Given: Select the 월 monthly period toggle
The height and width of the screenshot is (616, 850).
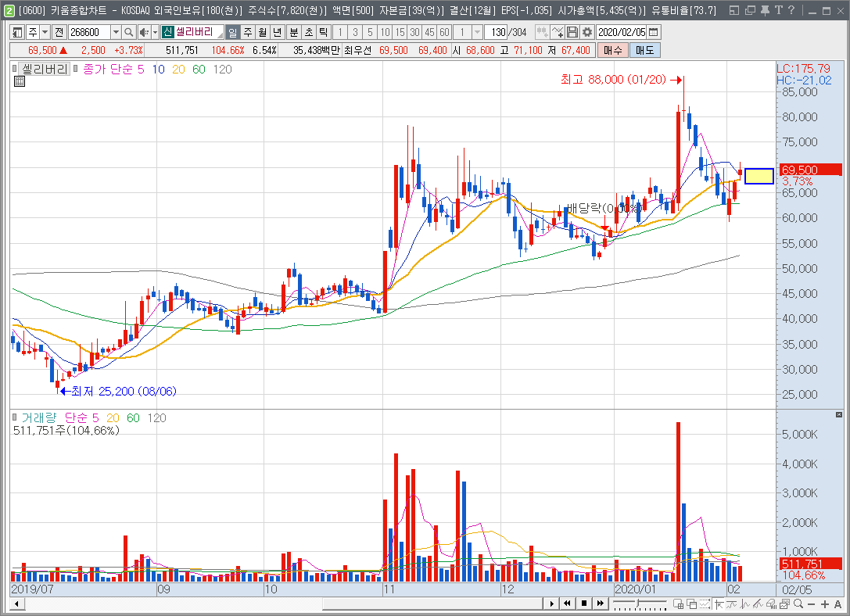Looking at the screenshot, I should [263, 33].
